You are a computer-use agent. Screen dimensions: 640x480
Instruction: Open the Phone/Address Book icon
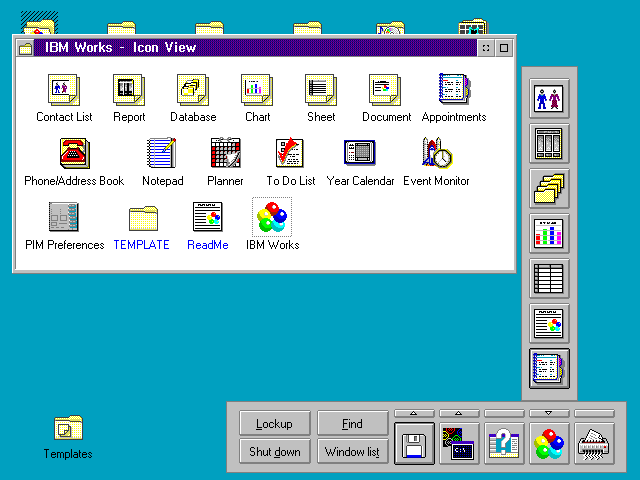point(75,153)
